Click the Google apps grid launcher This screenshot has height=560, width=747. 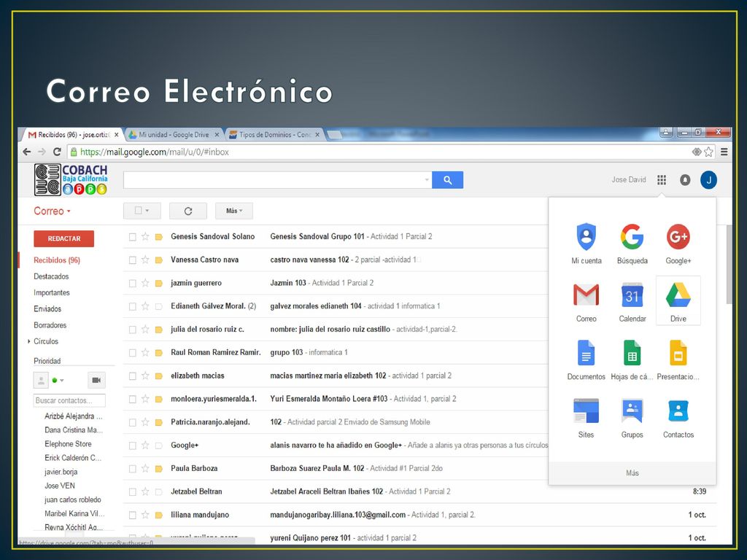pyautogui.click(x=661, y=180)
